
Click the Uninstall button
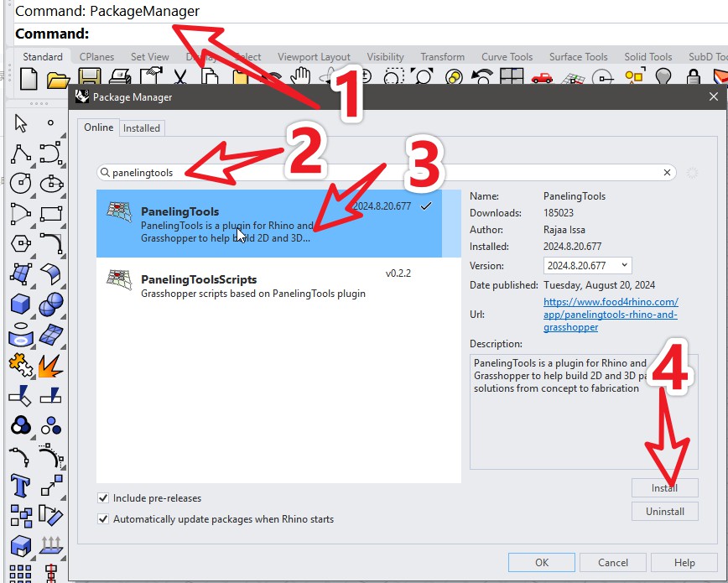(664, 512)
